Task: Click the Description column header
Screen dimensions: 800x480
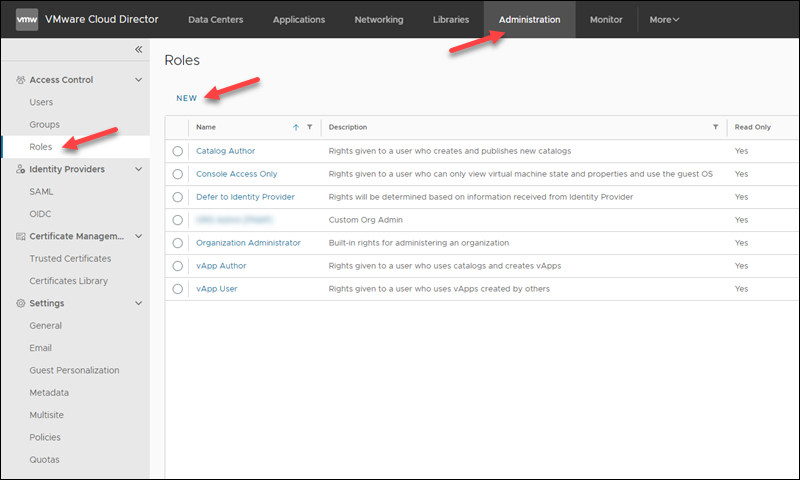Action: (347, 127)
